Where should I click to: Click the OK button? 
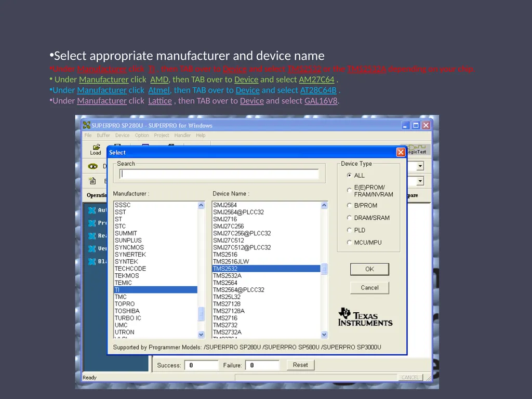pos(369,269)
